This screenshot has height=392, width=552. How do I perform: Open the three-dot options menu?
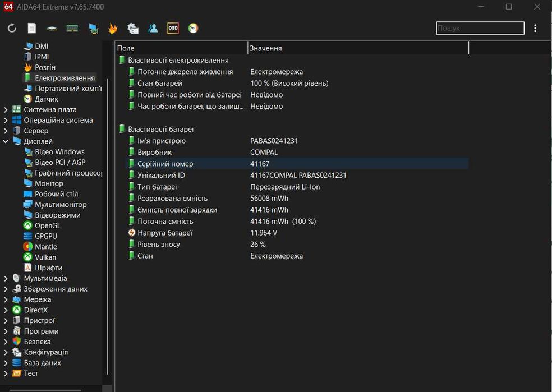point(535,28)
